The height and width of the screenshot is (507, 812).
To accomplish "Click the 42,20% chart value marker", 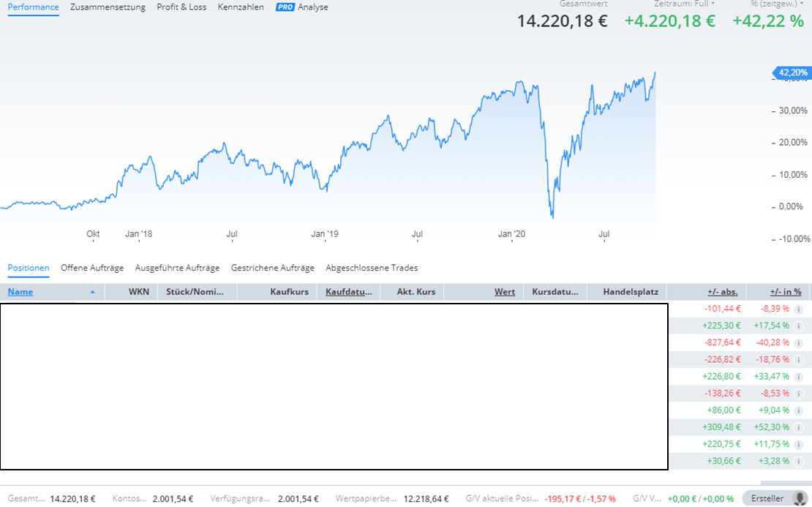I will click(x=792, y=72).
